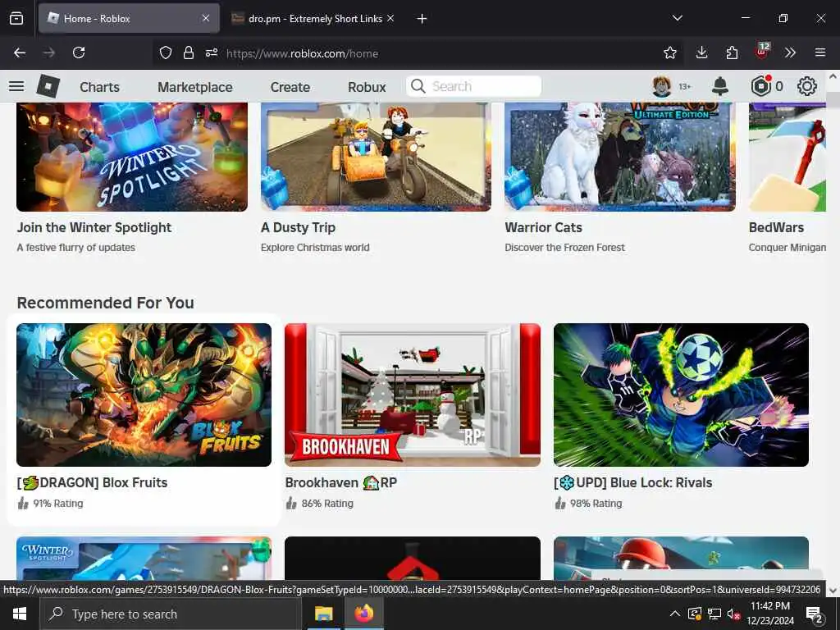Open taskbar clock showing 11:42 PM
This screenshot has width=840, height=630.
click(x=769, y=614)
